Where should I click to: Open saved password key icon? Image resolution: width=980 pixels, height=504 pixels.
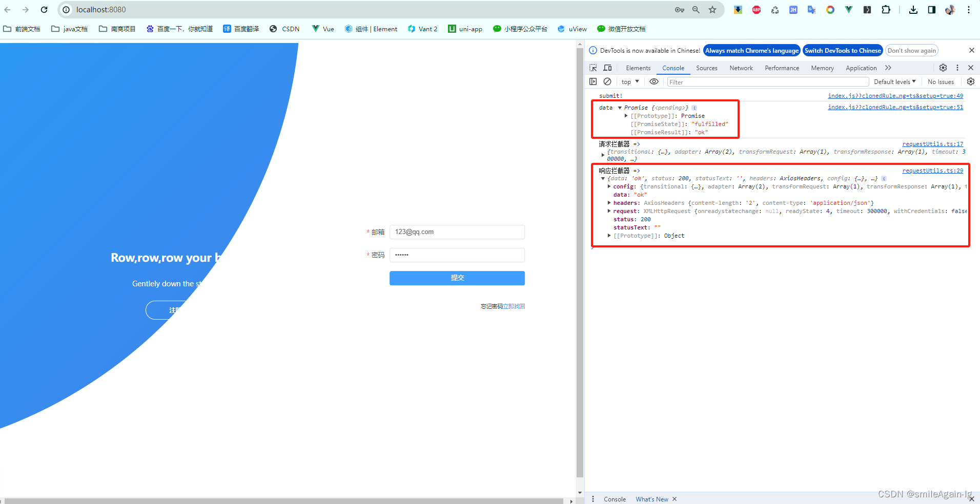point(680,10)
